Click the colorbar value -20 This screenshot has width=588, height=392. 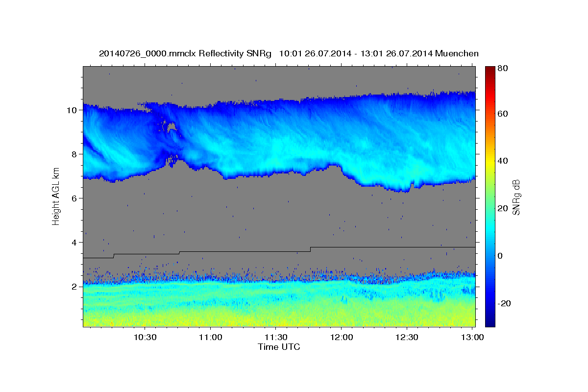[504, 303]
